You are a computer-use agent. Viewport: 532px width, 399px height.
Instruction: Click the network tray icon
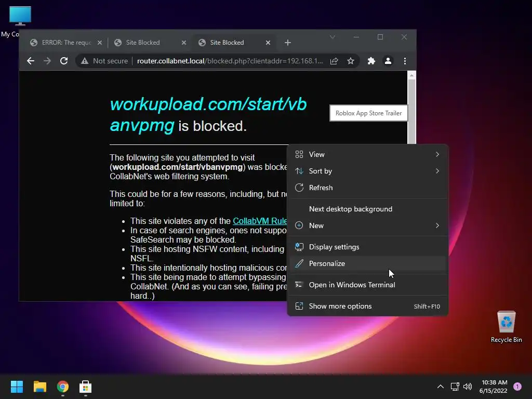(x=455, y=387)
